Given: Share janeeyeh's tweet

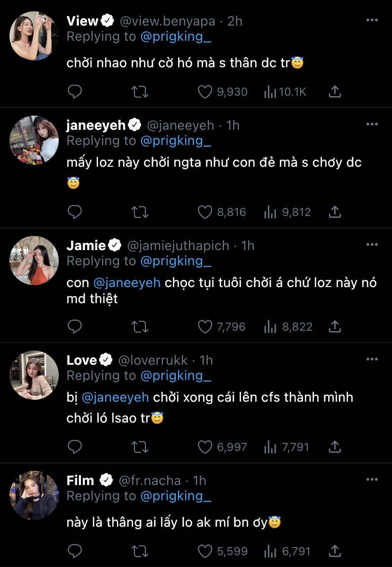Looking at the screenshot, I should point(335,212).
